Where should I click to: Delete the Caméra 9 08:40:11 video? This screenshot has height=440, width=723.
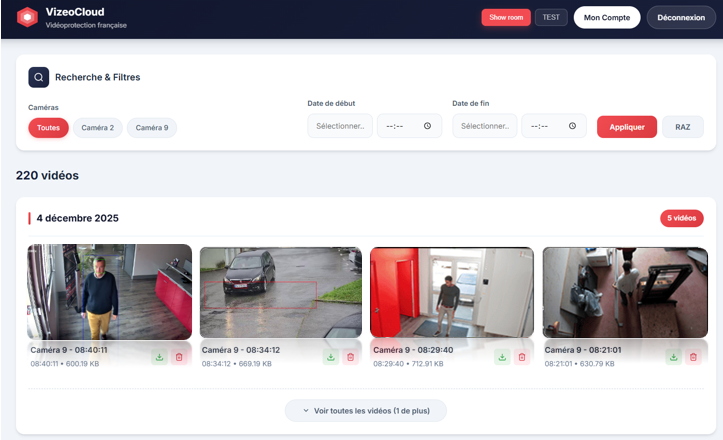coord(179,357)
